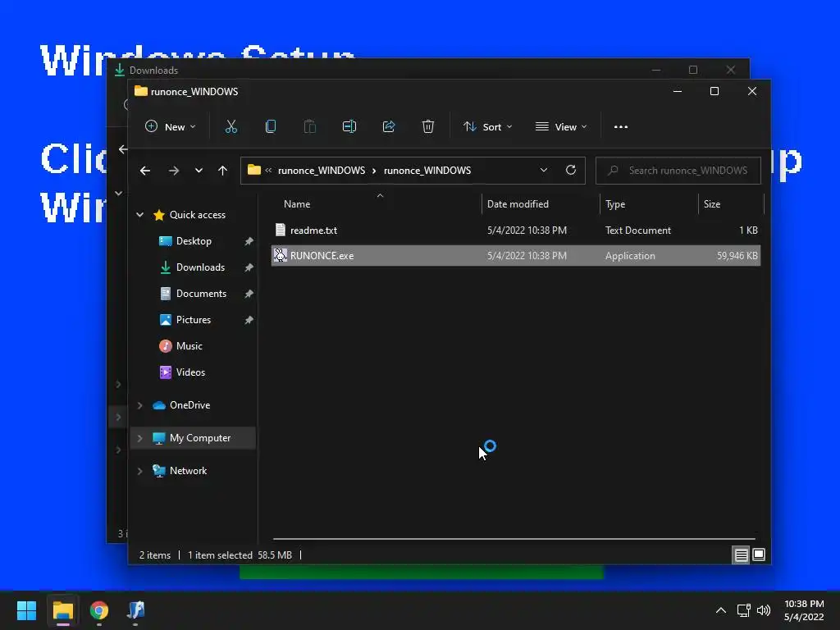Click the pin icon next to Desktop
Image resolution: width=840 pixels, height=630 pixels.
click(249, 242)
